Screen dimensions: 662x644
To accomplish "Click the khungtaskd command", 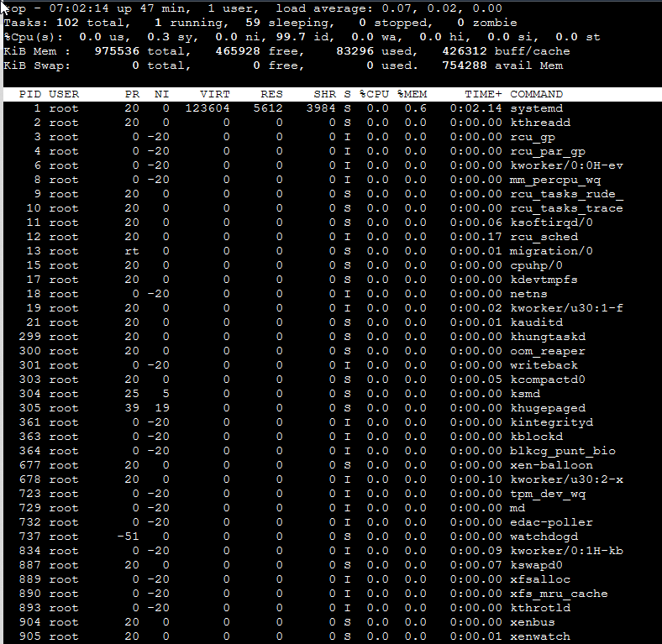I will (x=548, y=337).
